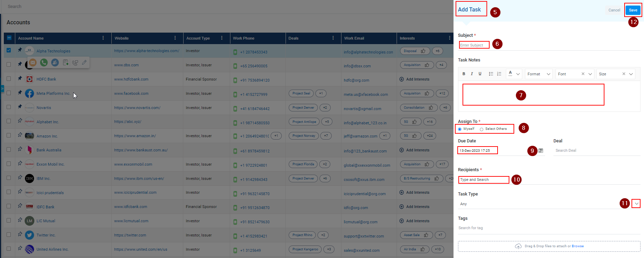Open the Alpha Technologies account link
Screen dimensions: 644x258
pyautogui.click(x=53, y=51)
